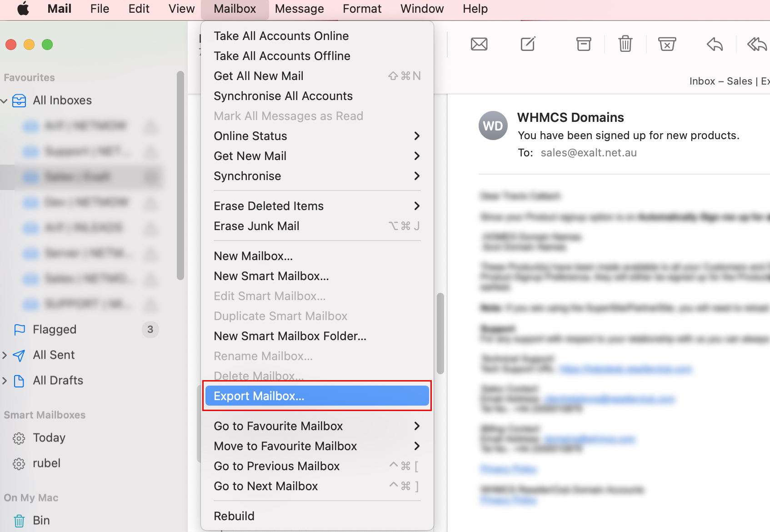Reply All using double arrow icon
Image resolution: width=770 pixels, height=532 pixels.
757,44
